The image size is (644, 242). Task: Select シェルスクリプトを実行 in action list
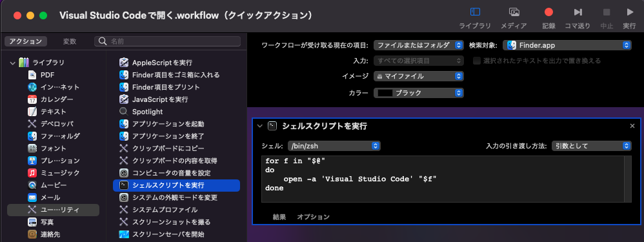(177, 185)
